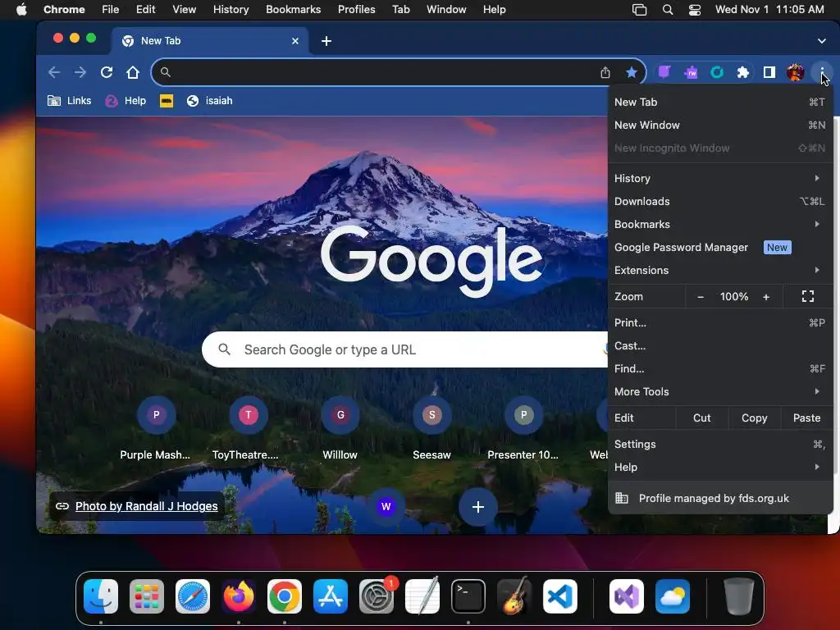Click the browser Back arrow

pos(54,72)
